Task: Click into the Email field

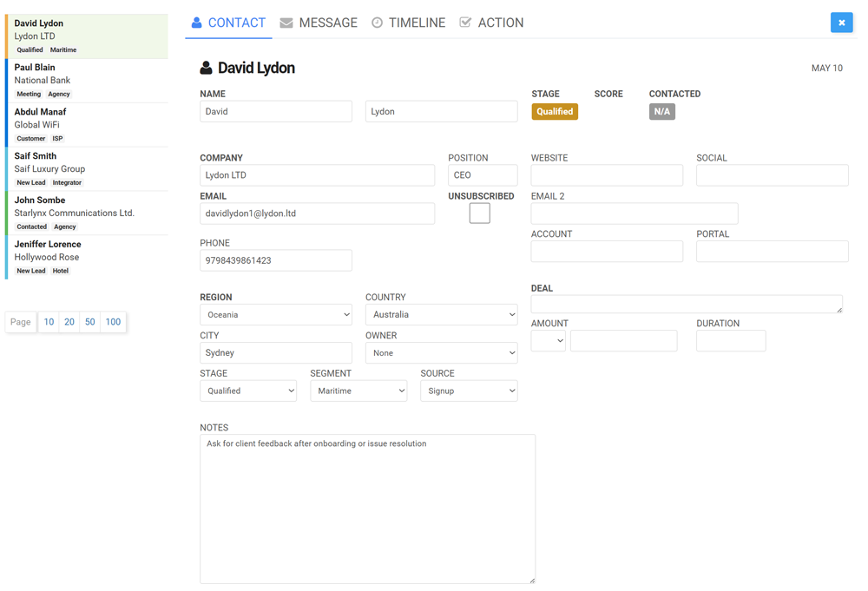Action: tap(317, 213)
